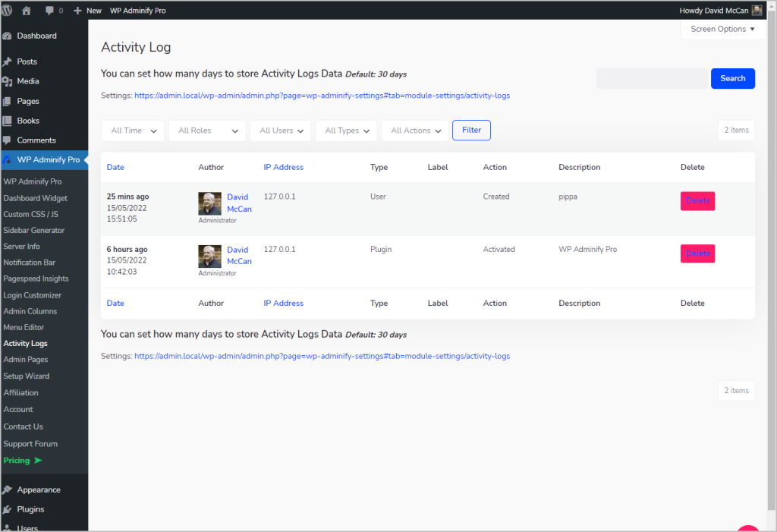Open the All Actions dropdown

415,131
